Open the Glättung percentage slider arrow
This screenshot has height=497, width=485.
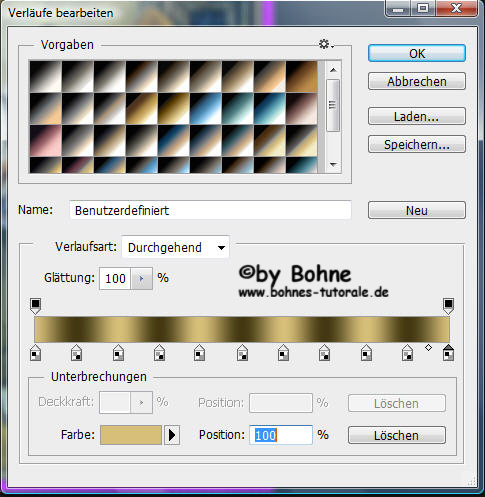[x=141, y=278]
